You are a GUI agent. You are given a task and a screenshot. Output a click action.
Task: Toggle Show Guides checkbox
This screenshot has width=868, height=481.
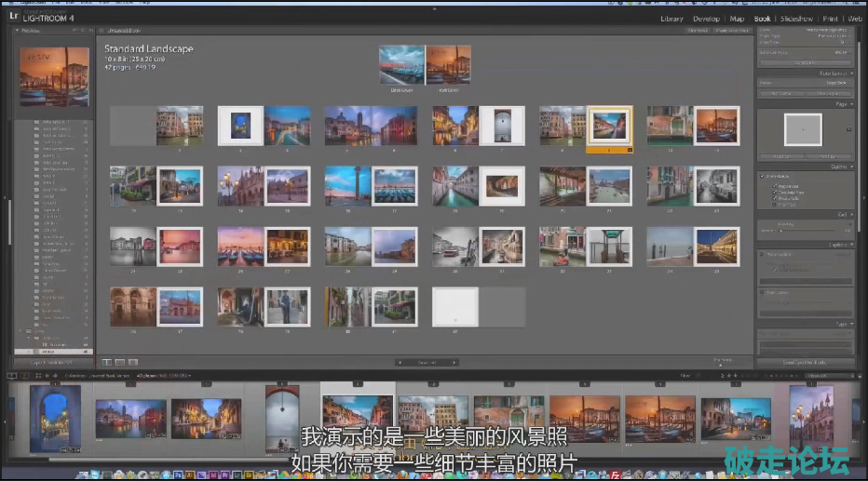pyautogui.click(x=763, y=175)
